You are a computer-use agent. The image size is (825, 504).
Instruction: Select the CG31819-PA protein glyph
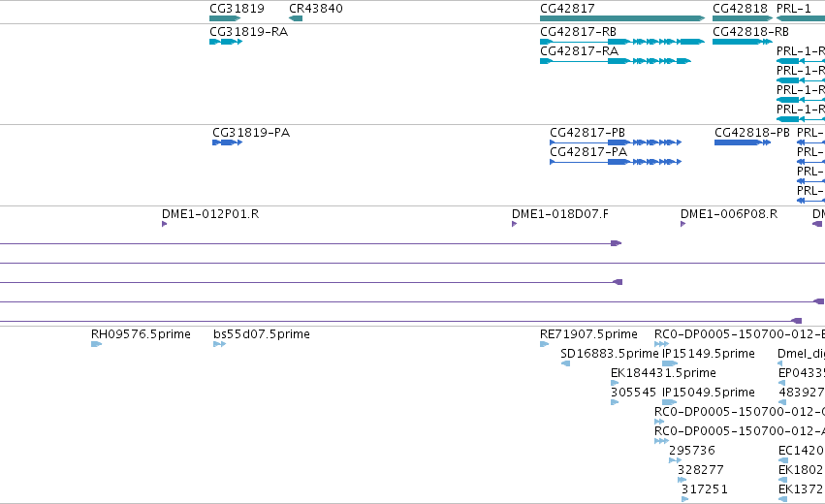click(x=227, y=142)
